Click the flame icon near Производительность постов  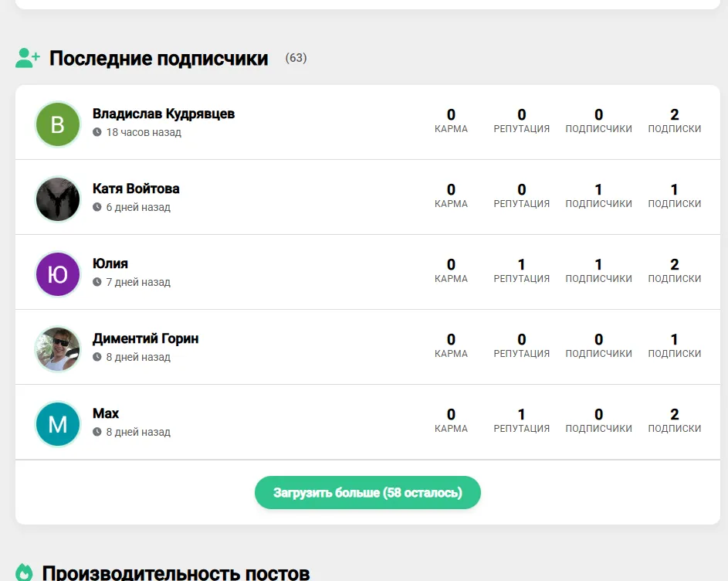(24, 573)
